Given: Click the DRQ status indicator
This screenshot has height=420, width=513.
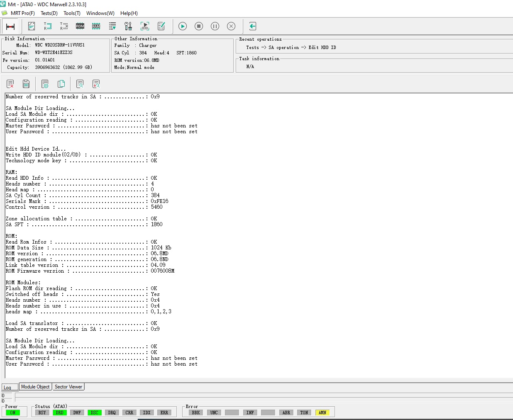Looking at the screenshot, I should [x=112, y=413].
